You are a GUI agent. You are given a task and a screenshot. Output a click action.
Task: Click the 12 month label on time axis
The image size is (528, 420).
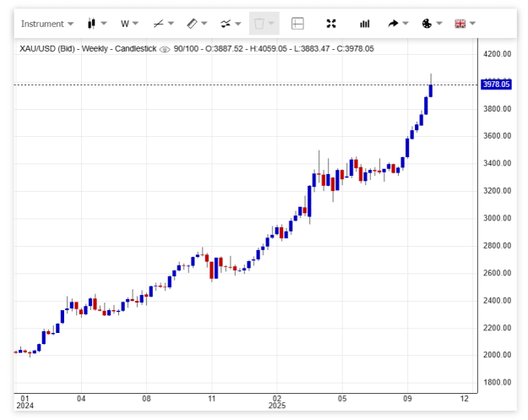pyautogui.click(x=465, y=399)
